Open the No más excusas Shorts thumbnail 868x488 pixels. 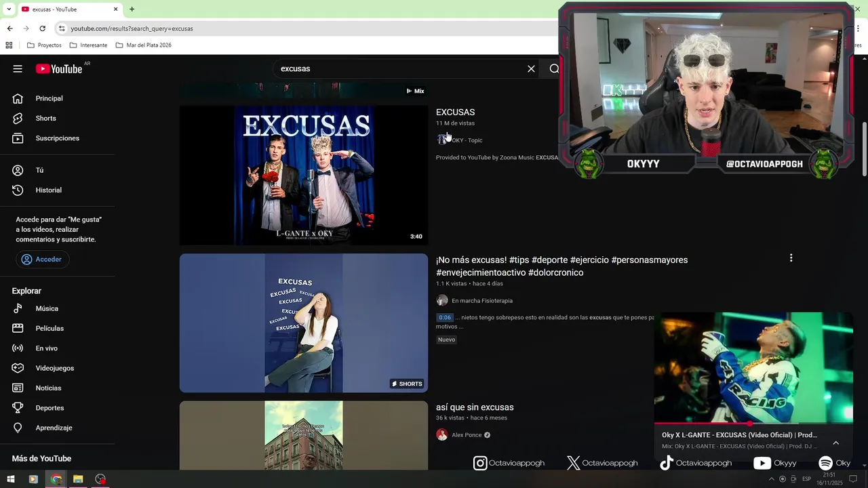304,323
